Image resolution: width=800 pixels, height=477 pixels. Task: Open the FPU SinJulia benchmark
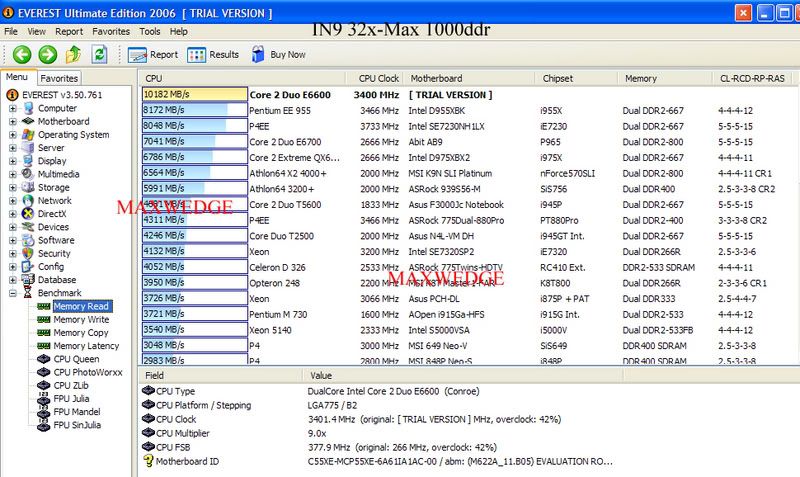[77, 425]
